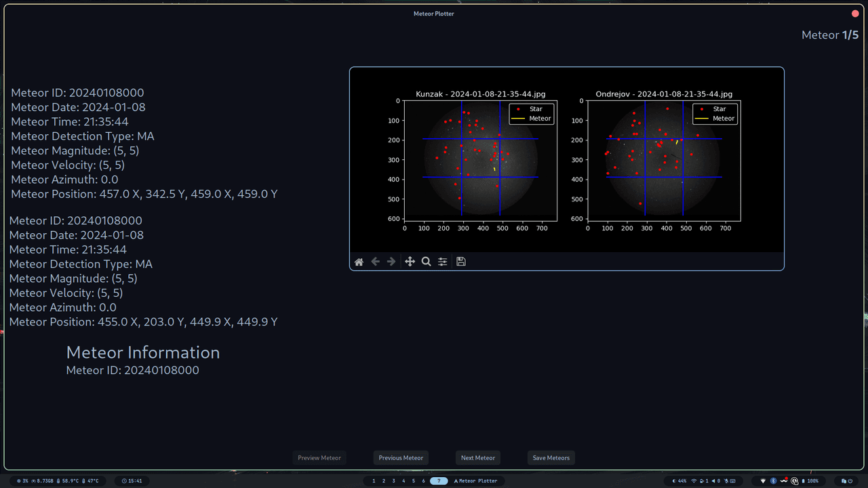Click the Wi-Fi icon in the status bar
The width and height of the screenshot is (868, 488).
click(x=694, y=481)
